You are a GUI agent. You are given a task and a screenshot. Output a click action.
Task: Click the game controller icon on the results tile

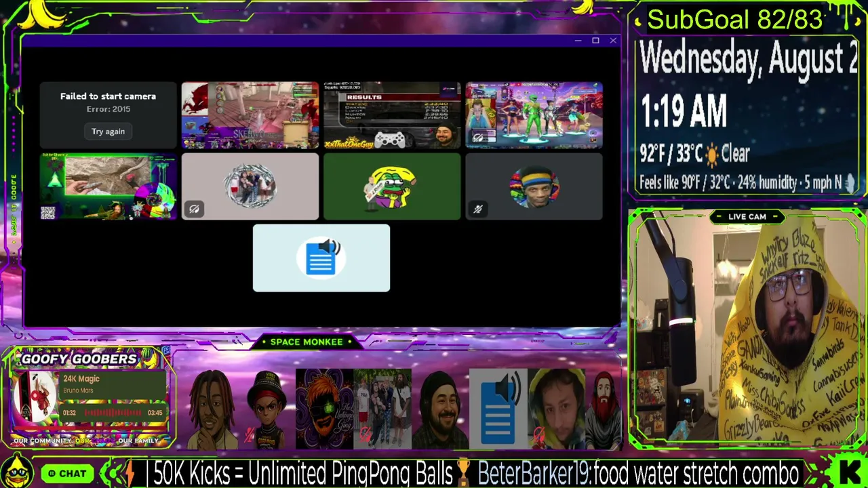pos(390,139)
